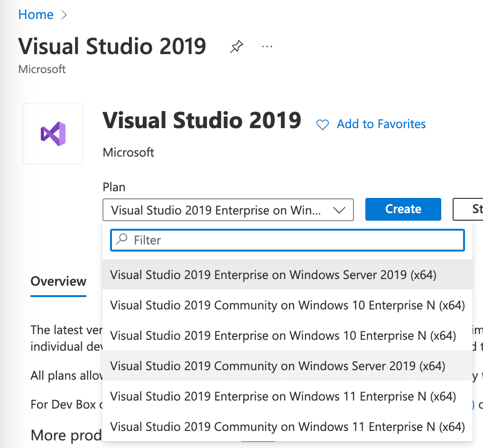Click the Create button
Image resolution: width=483 pixels, height=448 pixels.
coord(403,209)
